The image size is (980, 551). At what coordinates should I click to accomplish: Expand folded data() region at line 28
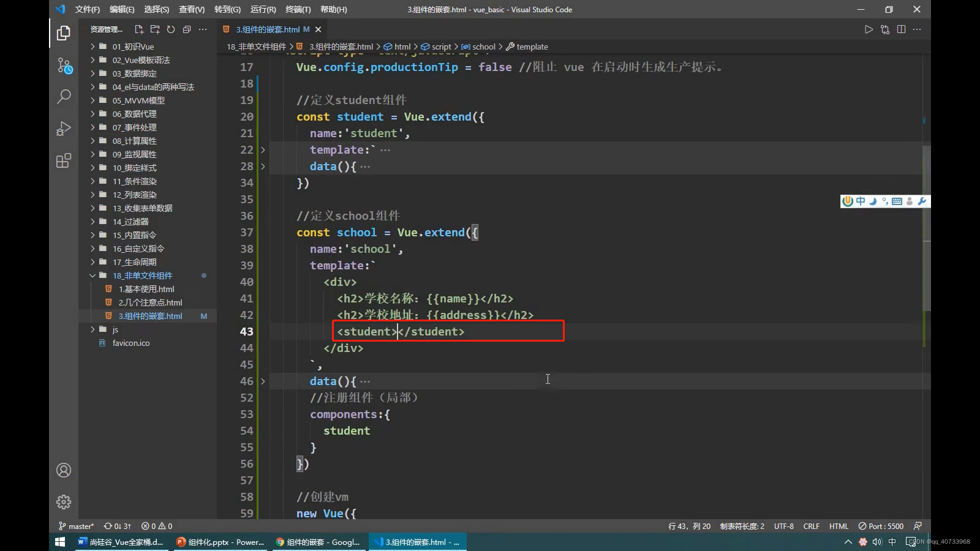263,167
